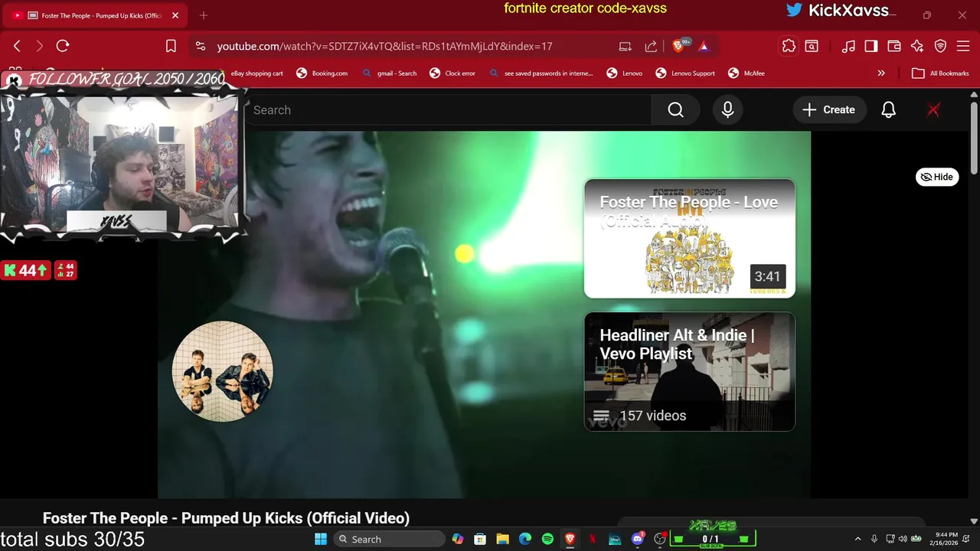
Task: Open the Brave Rewards triangle icon
Action: (x=704, y=46)
